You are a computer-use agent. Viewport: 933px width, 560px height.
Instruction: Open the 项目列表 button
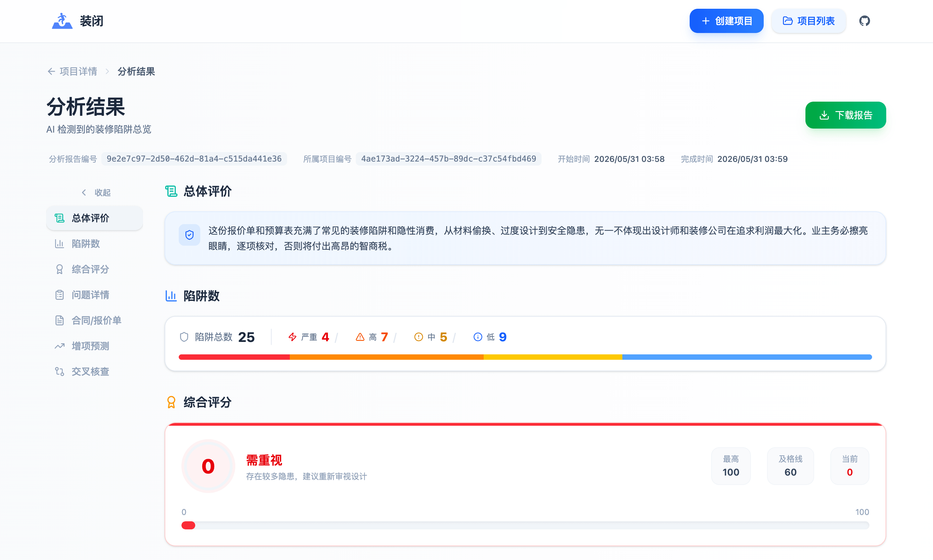(808, 21)
